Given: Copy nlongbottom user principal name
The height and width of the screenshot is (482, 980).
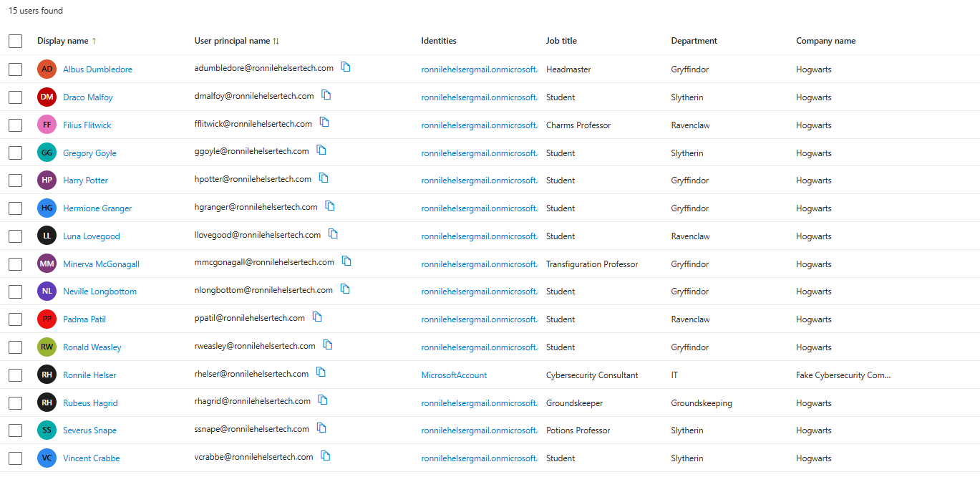Looking at the screenshot, I should pyautogui.click(x=345, y=289).
